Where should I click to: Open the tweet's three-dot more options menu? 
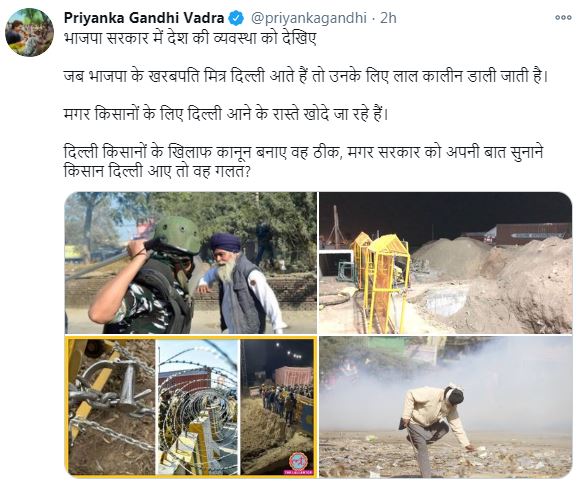[x=563, y=17]
